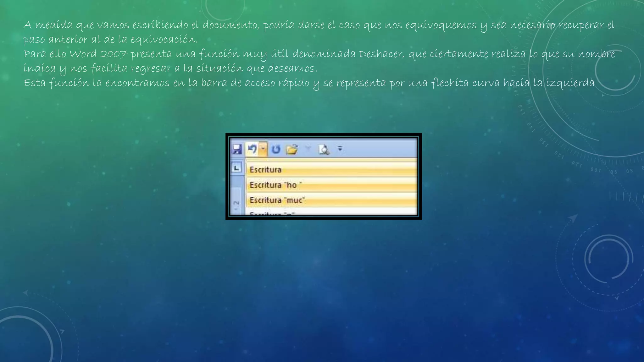
Task: Click the vertical ruler below the L button
Action: click(x=236, y=201)
